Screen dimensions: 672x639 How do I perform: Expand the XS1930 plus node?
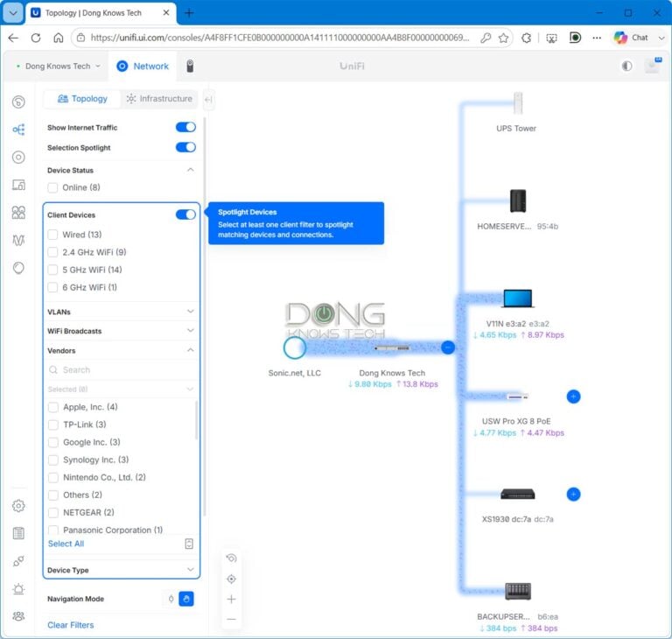click(573, 495)
